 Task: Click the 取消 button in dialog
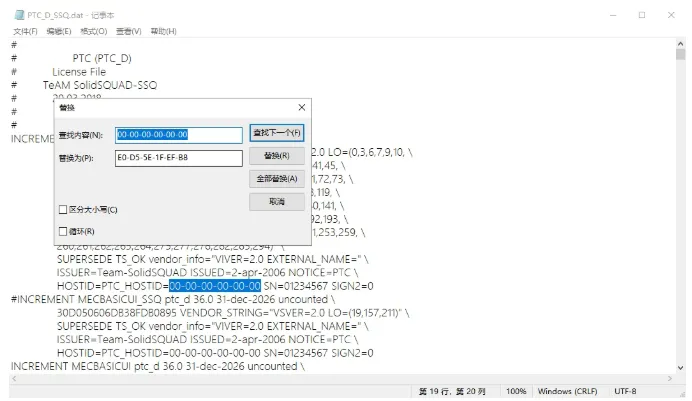pos(277,202)
